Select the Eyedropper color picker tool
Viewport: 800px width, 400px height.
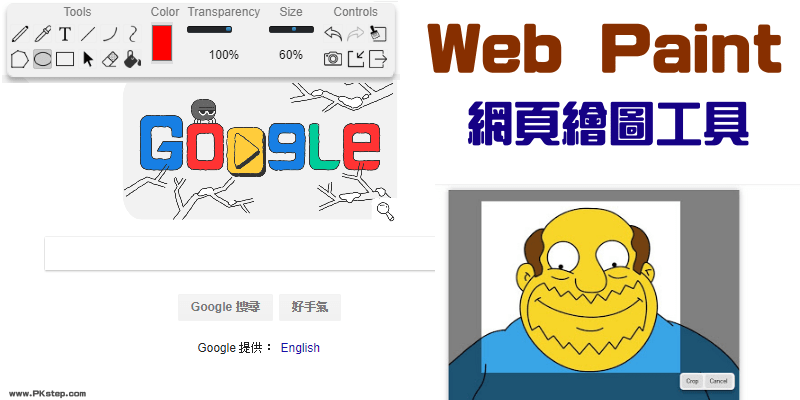[42, 35]
